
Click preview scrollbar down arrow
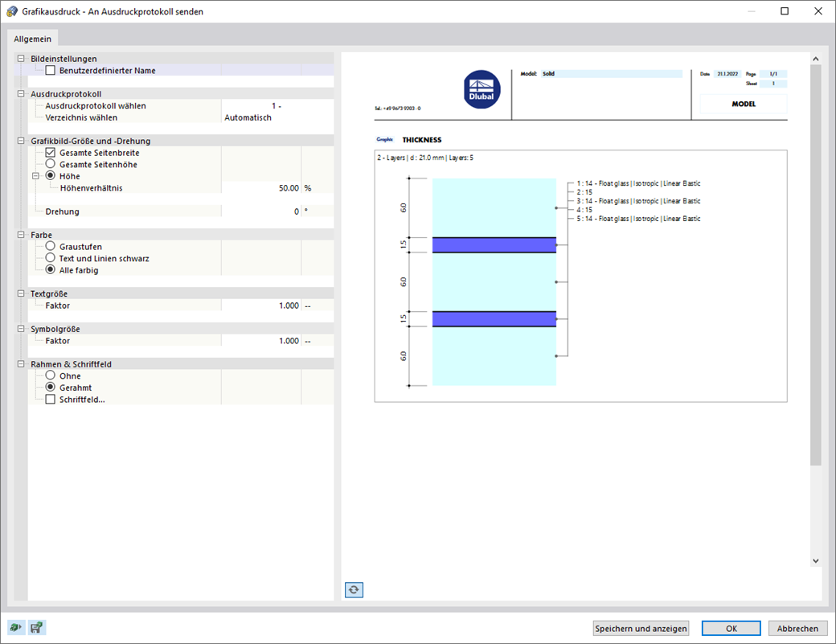click(816, 561)
